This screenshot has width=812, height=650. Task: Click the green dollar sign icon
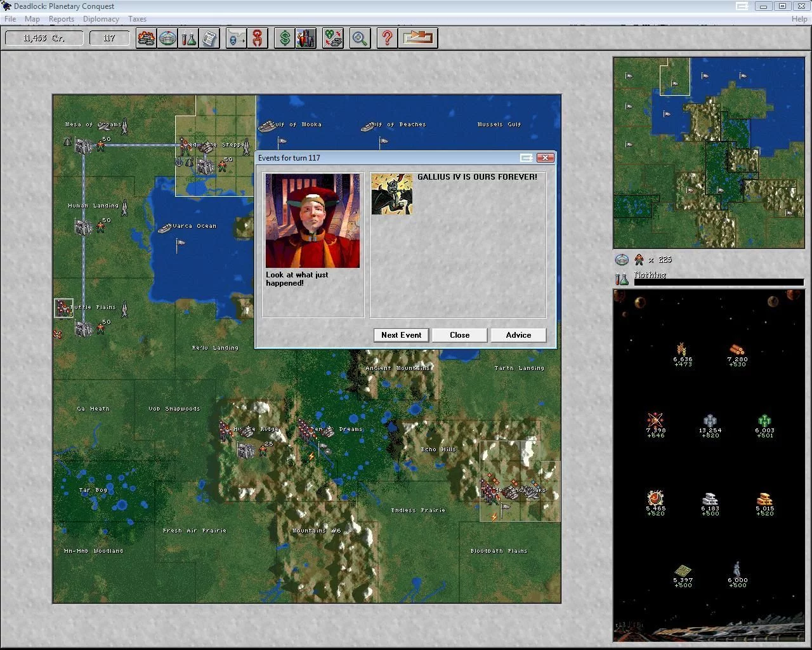(285, 38)
